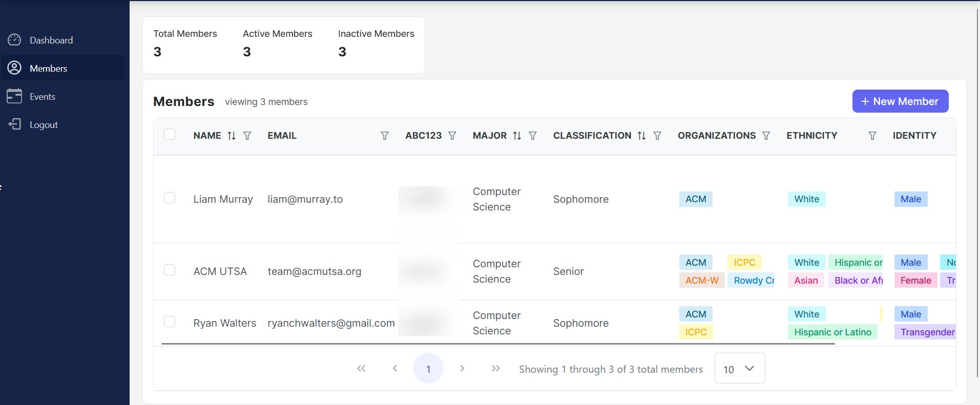
Task: Click the New Member button
Action: (900, 101)
